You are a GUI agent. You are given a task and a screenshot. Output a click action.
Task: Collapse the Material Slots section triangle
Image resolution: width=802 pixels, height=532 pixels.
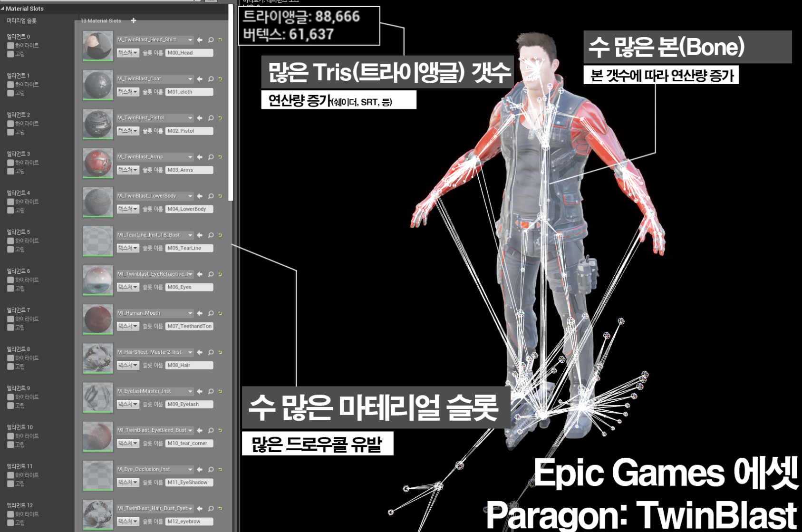tap(2, 9)
